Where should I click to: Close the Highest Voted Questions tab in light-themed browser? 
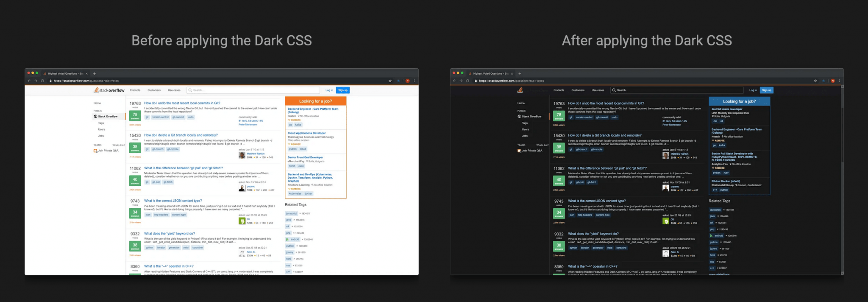click(86, 73)
